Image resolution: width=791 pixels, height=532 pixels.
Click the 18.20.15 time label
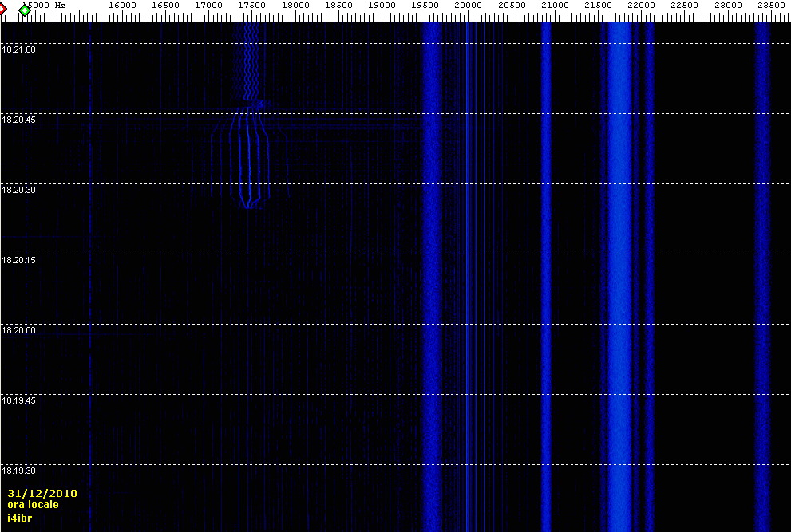pos(18,260)
